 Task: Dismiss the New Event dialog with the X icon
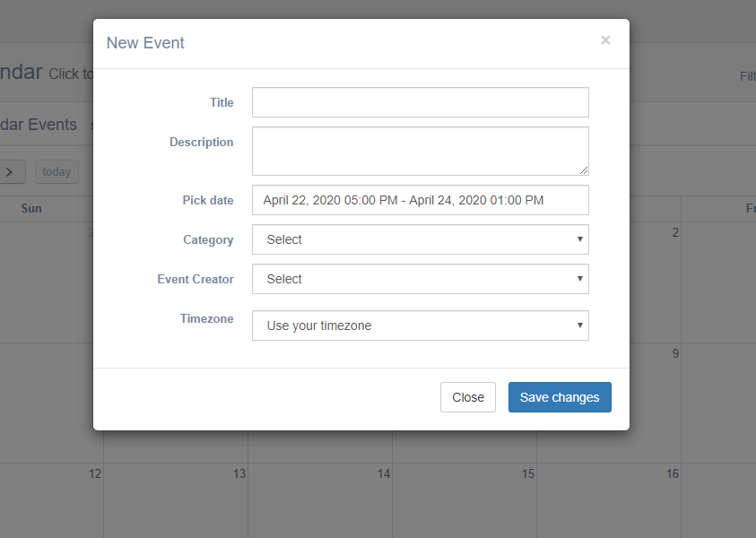coord(605,40)
